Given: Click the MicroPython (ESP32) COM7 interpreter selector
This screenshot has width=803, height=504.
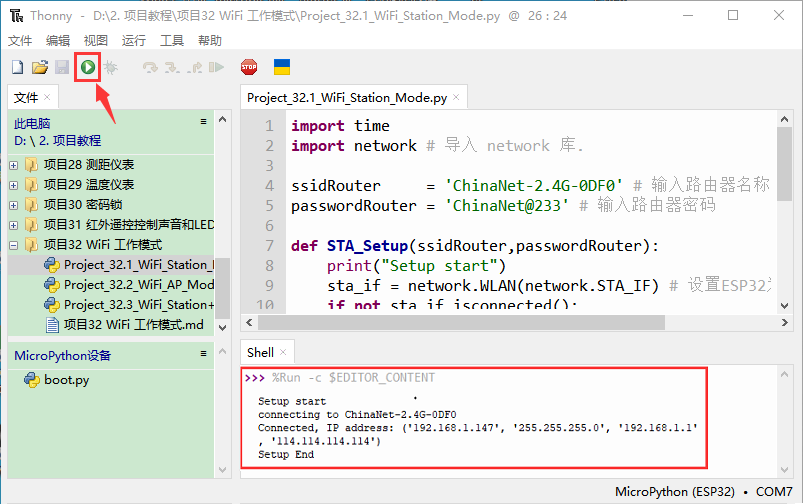Looking at the screenshot, I should click(x=703, y=492).
